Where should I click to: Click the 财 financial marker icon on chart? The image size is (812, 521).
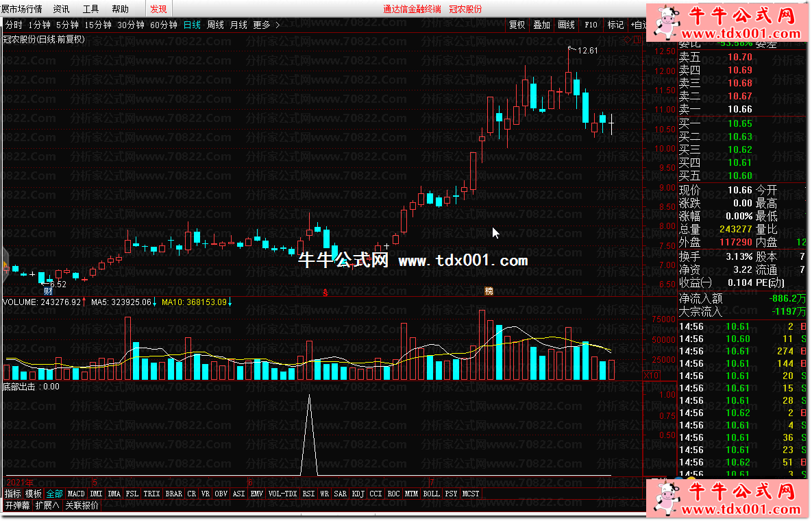49,291
